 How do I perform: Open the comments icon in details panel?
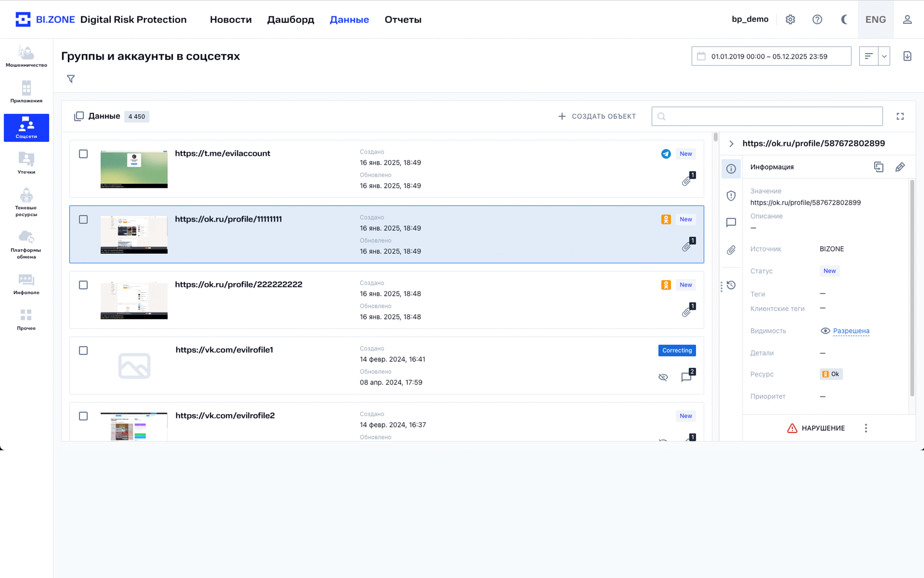pyautogui.click(x=731, y=223)
